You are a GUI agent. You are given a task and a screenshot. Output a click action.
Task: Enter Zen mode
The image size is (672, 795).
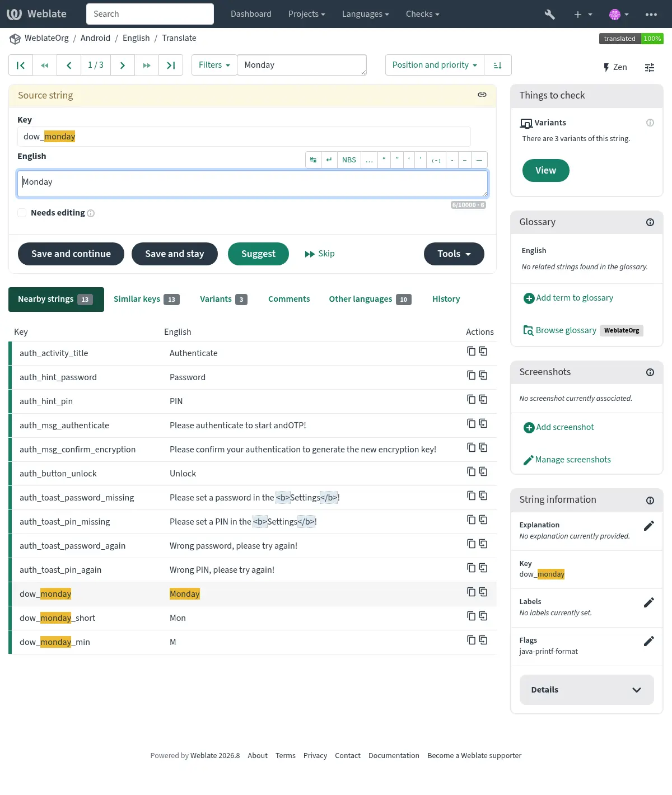tap(615, 67)
